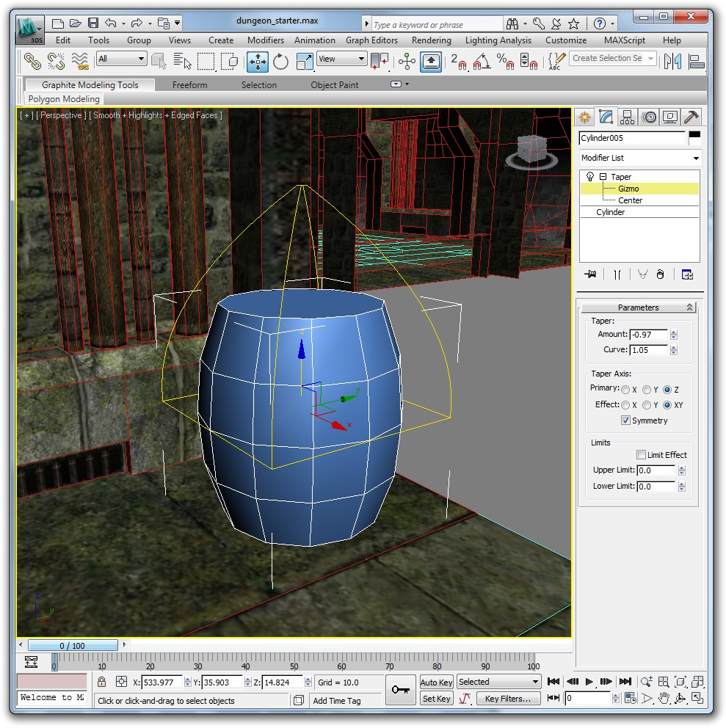Switch to the Utilities hammer panel

click(x=691, y=117)
